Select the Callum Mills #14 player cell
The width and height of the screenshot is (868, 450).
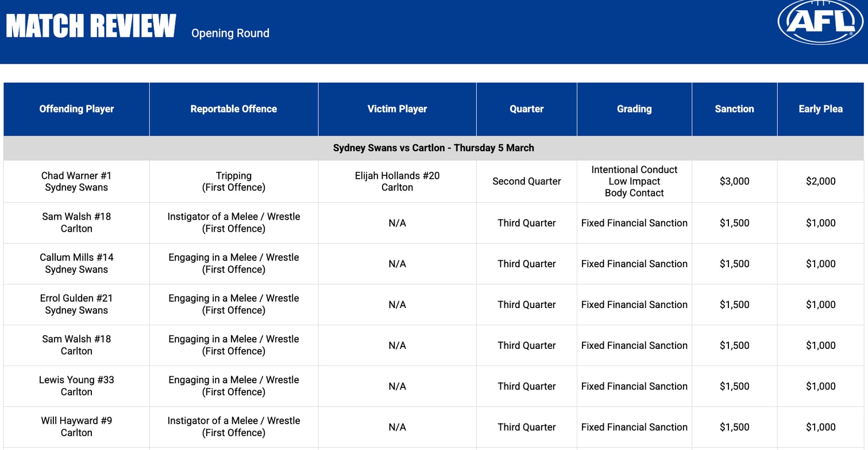76,264
